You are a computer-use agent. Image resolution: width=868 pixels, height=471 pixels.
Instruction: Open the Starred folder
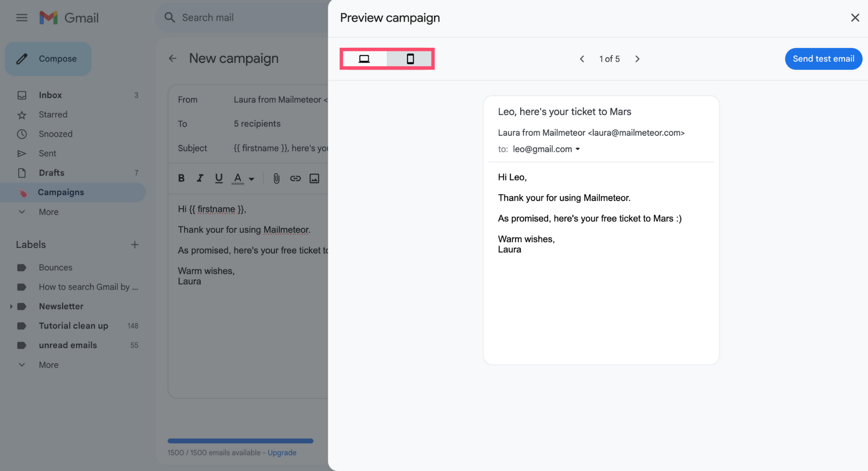73,114
